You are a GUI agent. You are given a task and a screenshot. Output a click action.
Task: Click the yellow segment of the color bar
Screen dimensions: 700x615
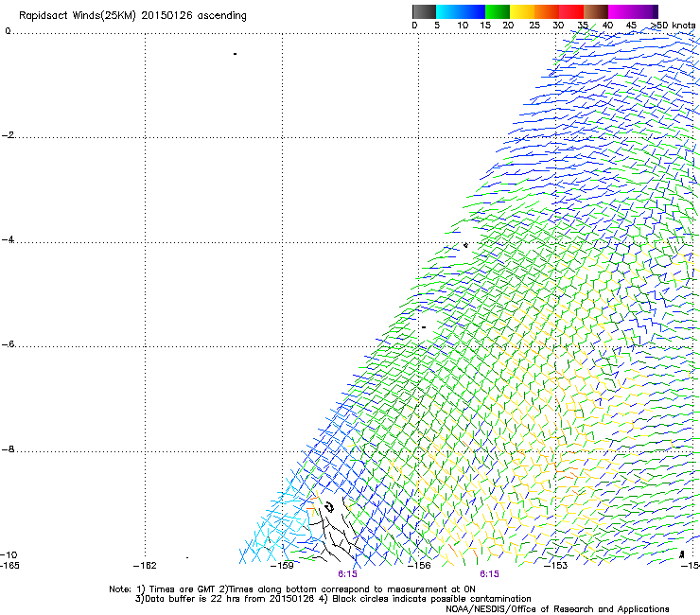tap(522, 11)
